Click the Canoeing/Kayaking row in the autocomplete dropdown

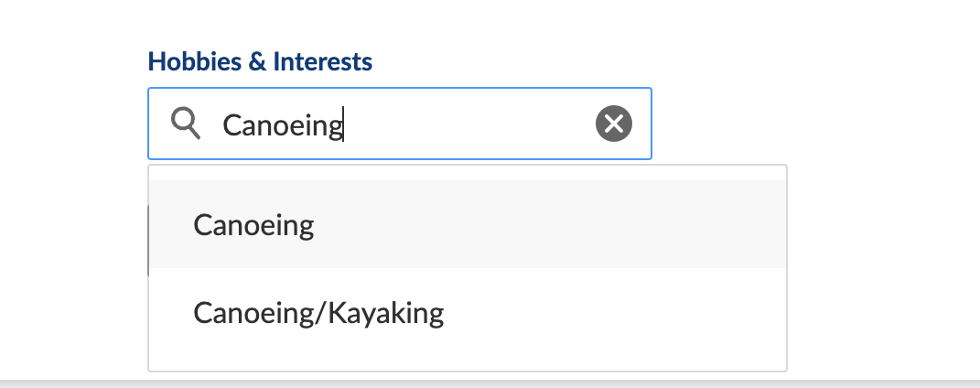point(467,314)
